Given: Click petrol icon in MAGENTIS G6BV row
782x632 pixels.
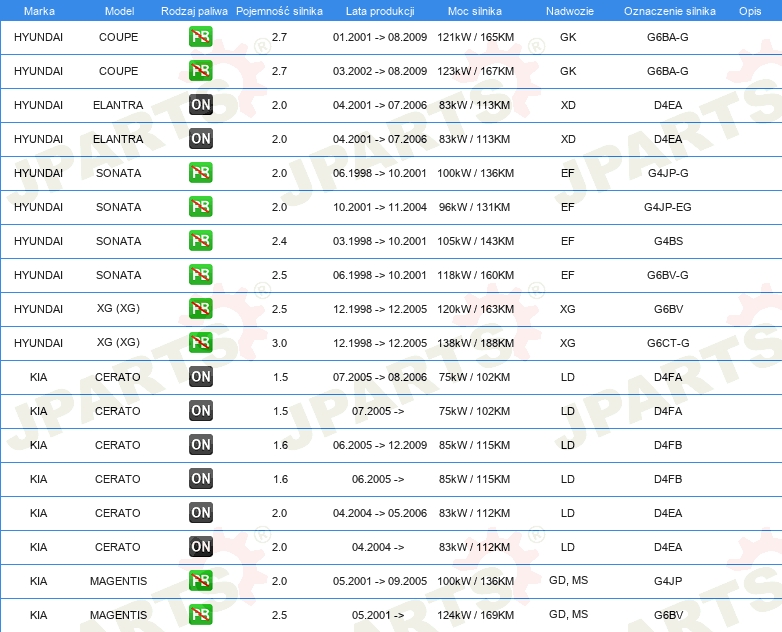Looking at the screenshot, I should [x=200, y=615].
